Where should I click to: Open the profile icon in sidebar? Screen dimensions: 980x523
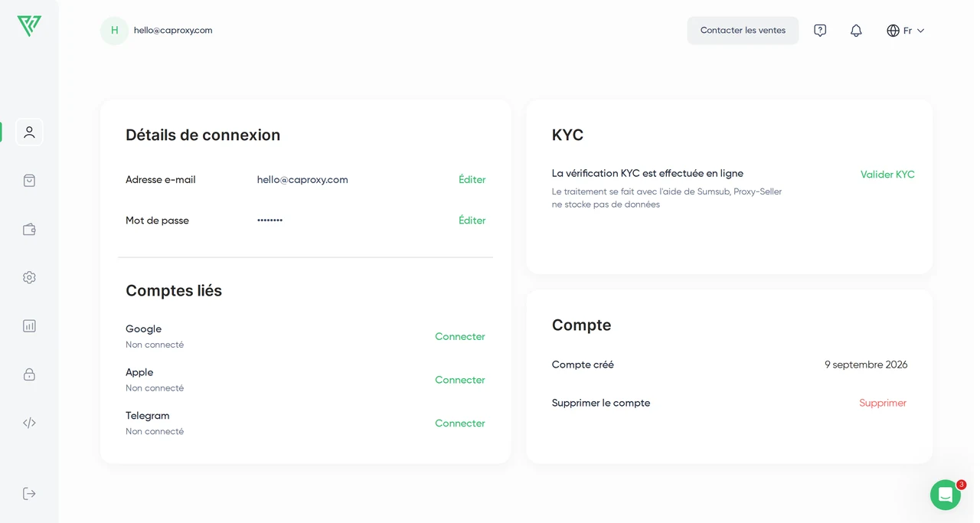29,132
